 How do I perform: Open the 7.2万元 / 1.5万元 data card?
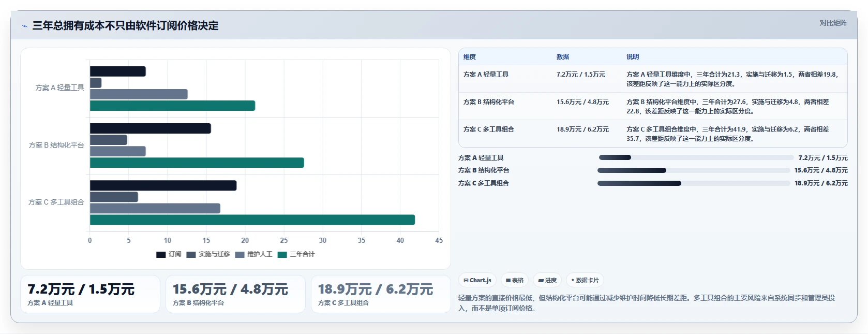tap(90, 294)
